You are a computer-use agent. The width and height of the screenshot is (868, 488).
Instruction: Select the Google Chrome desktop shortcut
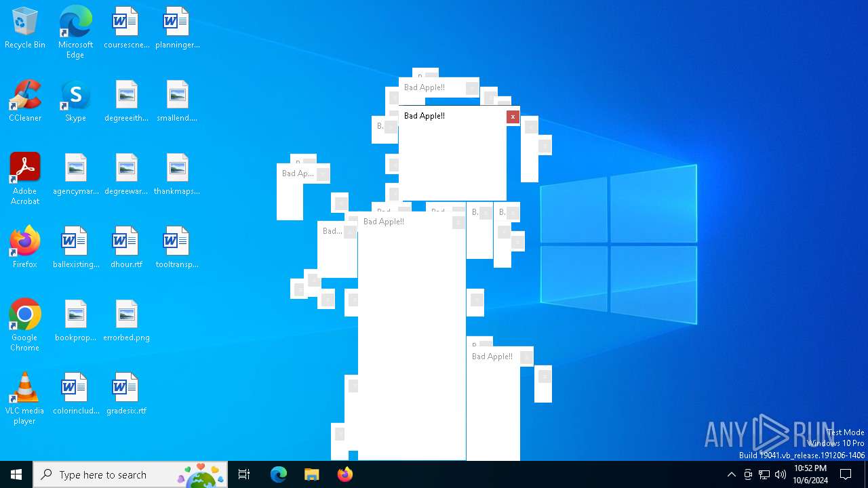point(25,325)
